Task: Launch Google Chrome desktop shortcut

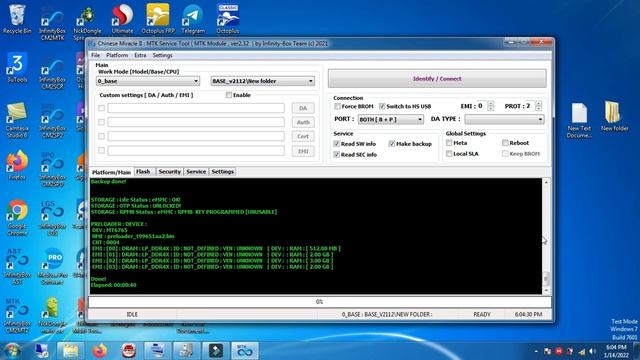Action: [x=17, y=218]
